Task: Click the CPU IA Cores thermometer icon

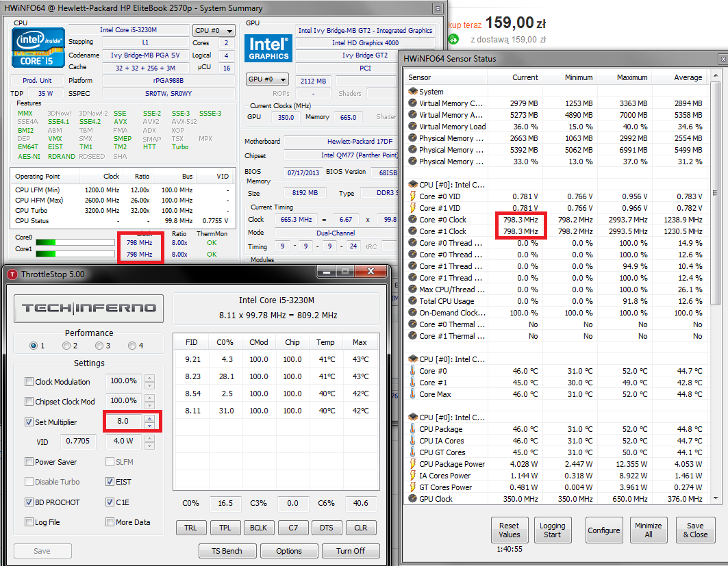Action: click(413, 440)
